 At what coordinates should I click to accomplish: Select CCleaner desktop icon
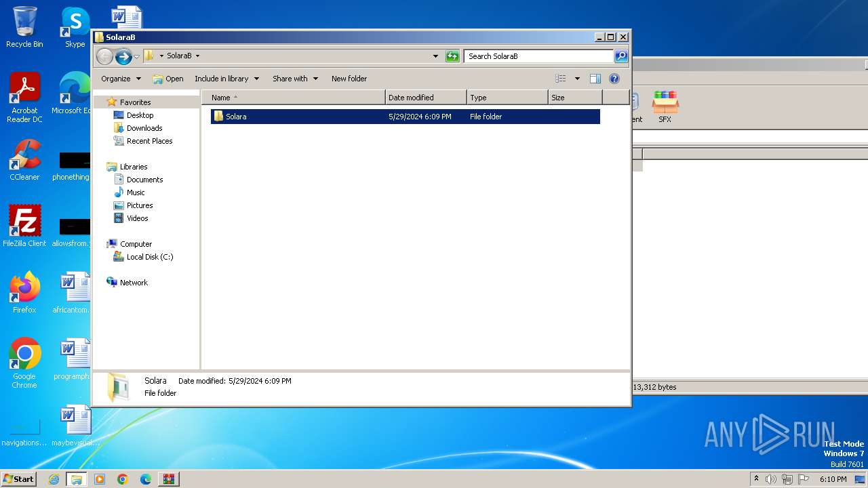[x=24, y=160]
